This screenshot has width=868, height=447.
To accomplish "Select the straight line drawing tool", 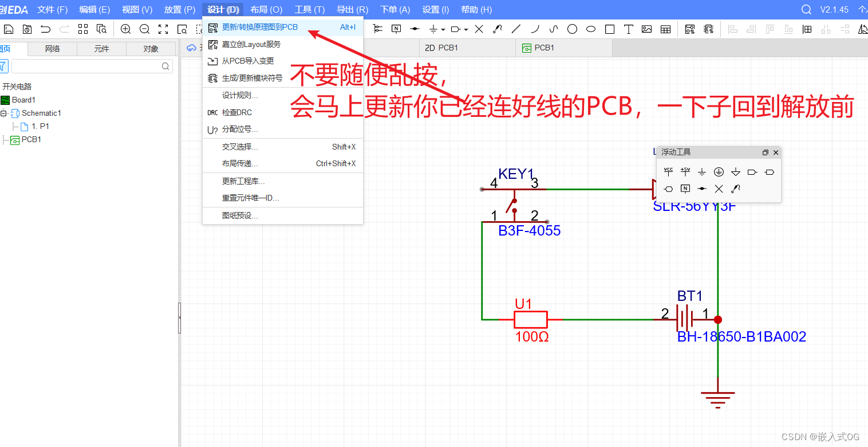I will (x=516, y=29).
